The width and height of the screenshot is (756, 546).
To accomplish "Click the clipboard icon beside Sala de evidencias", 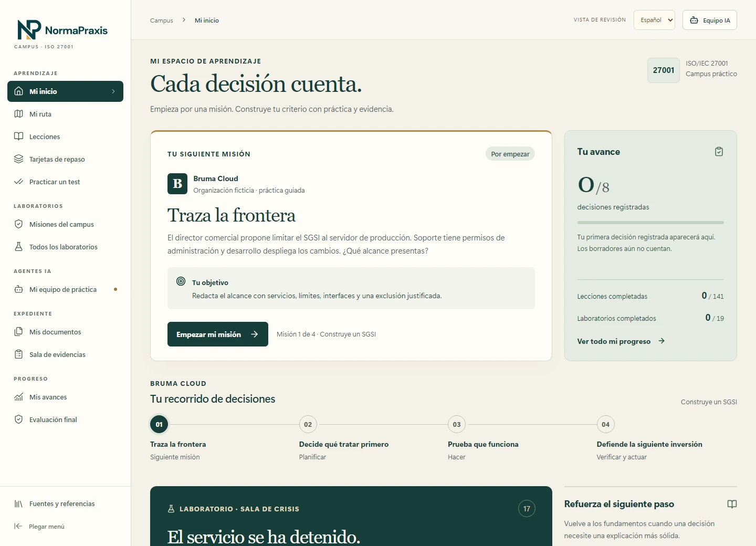I will click(x=19, y=354).
